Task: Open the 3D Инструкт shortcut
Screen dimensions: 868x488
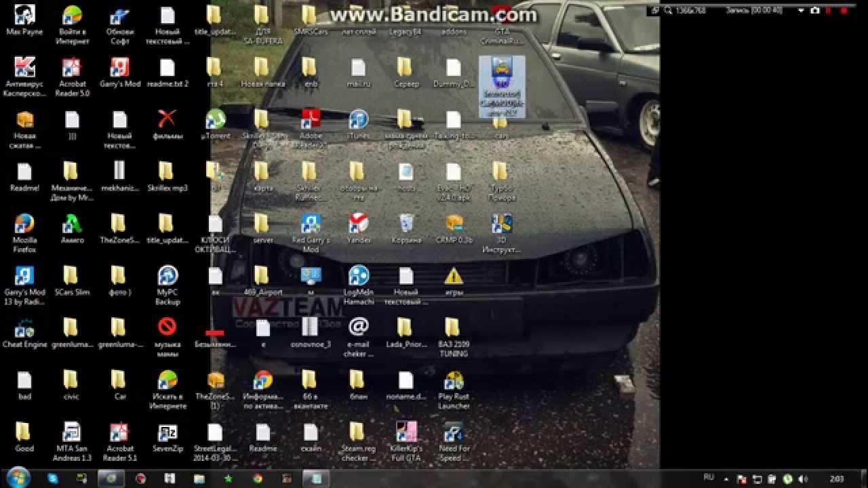Action: click(502, 233)
